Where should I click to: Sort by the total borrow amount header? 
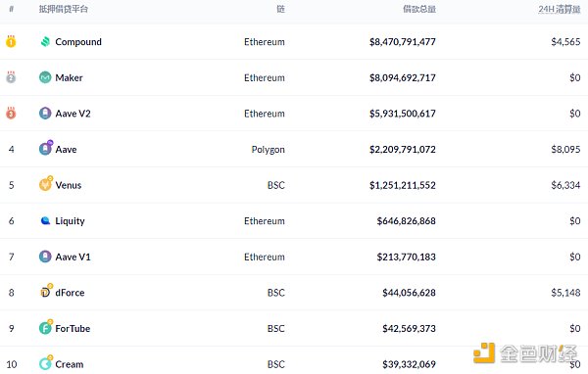pyautogui.click(x=419, y=9)
